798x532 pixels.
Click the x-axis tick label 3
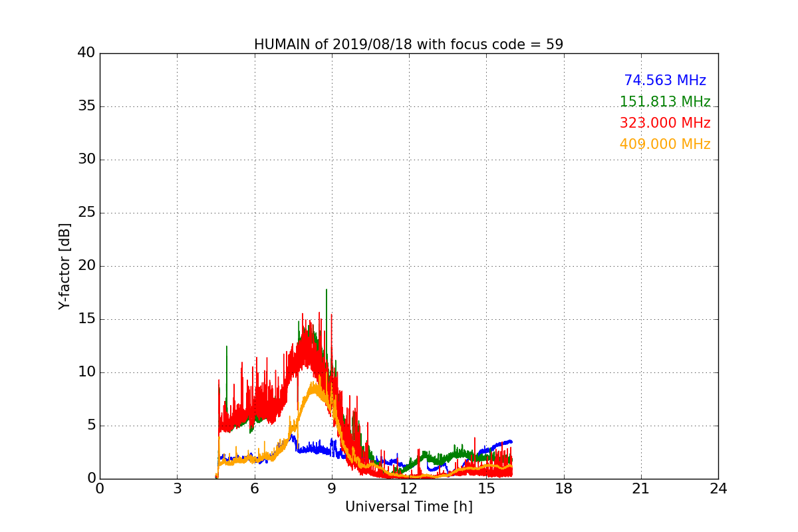(x=177, y=489)
